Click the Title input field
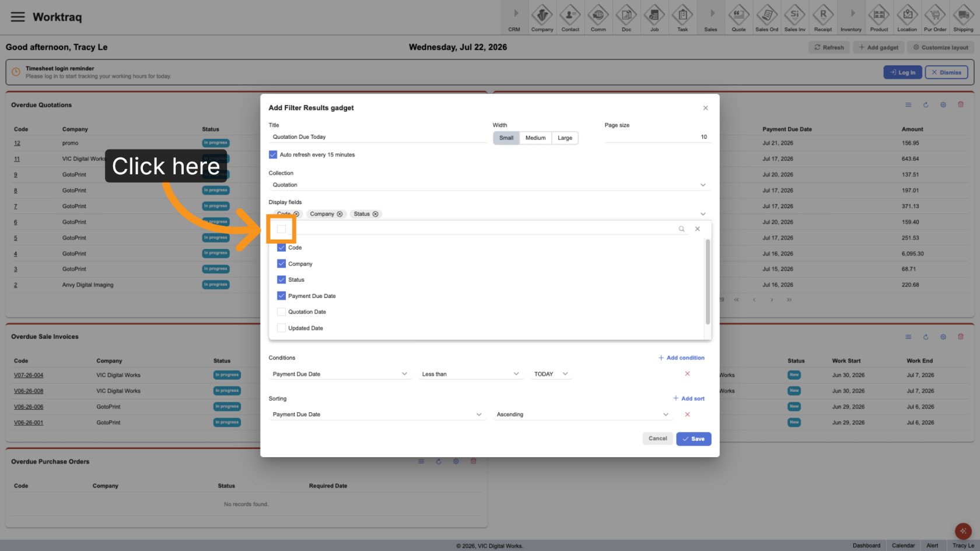Screen dimensions: 980x551 (377, 137)
